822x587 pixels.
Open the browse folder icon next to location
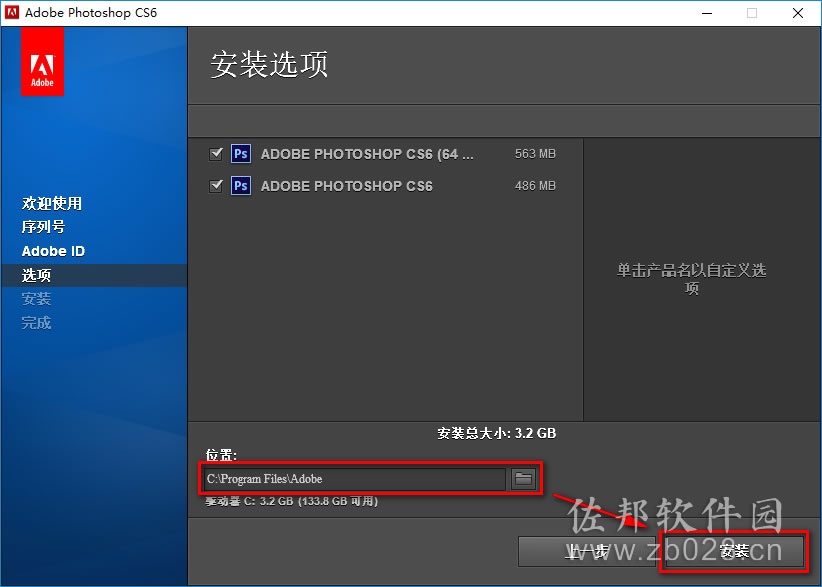[523, 479]
